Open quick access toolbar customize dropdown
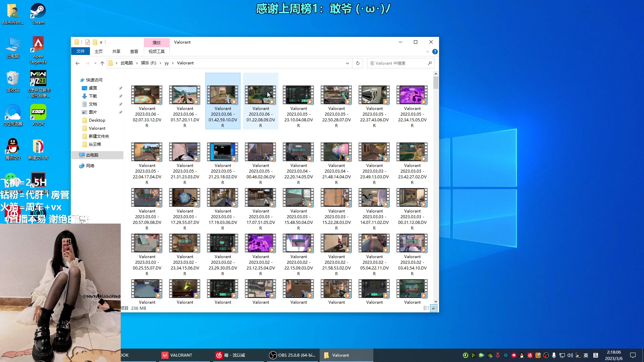Screen dimensions: 644x362 (x=101, y=42)
